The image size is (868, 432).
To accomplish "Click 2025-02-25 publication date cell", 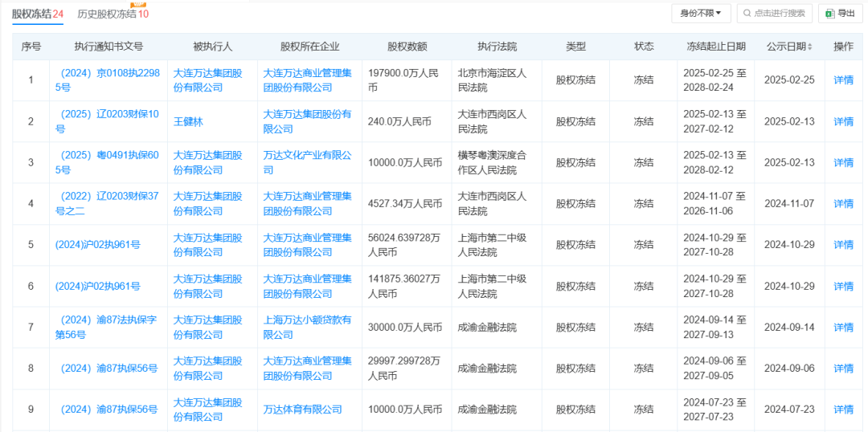I will [x=789, y=80].
